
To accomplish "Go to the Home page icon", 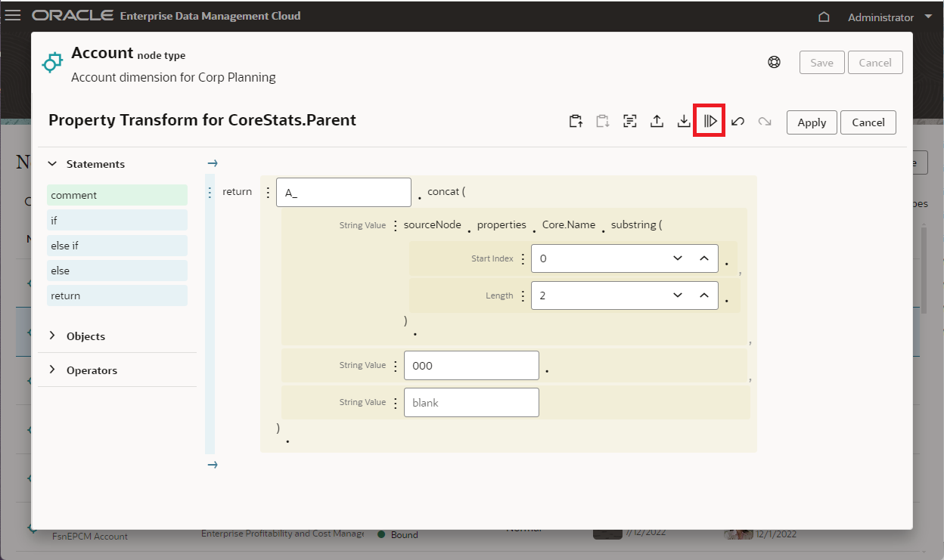I will 824,17.
